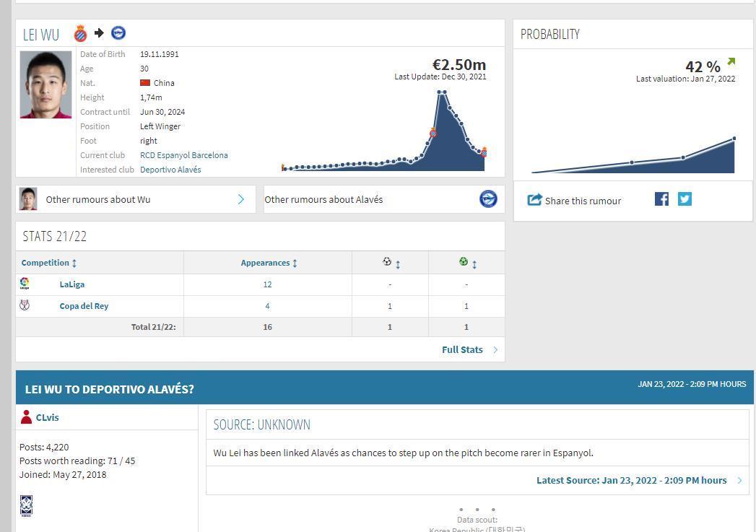
Task: Click the green probability trend arrow
Action: click(731, 61)
